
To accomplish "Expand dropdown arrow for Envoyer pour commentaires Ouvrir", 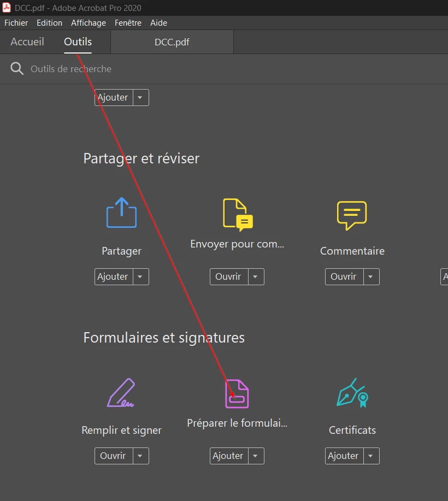I will [256, 276].
